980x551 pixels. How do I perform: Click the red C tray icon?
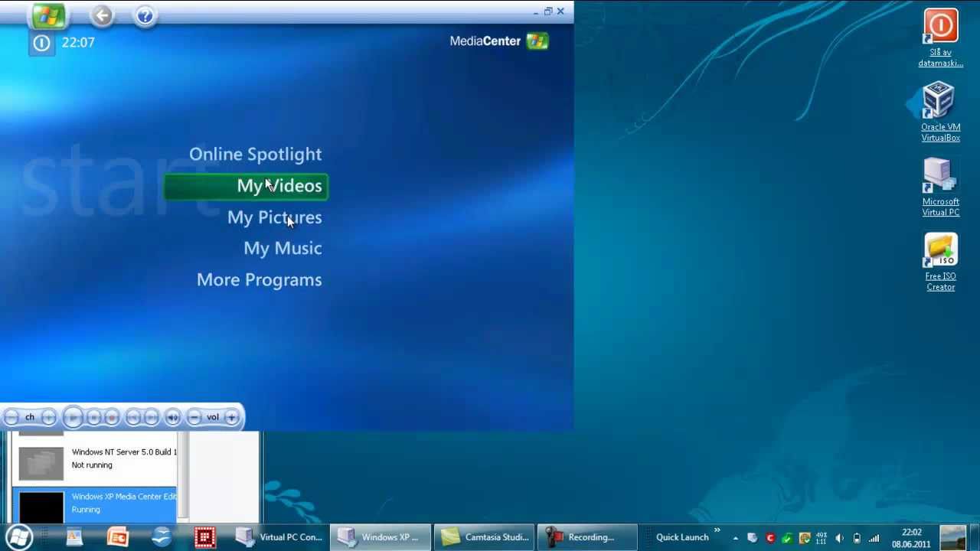770,538
